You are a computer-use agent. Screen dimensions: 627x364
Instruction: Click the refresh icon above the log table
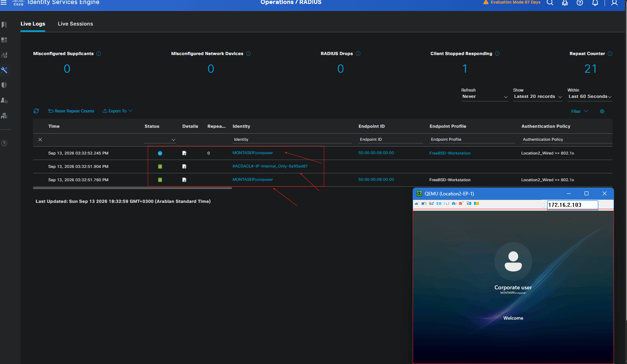[36, 111]
